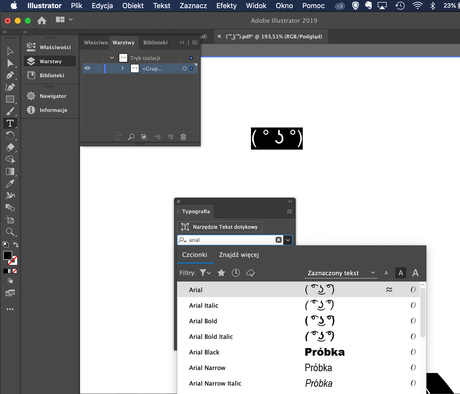
Task: Open the Typografia panel flyout menu
Action: [289, 212]
